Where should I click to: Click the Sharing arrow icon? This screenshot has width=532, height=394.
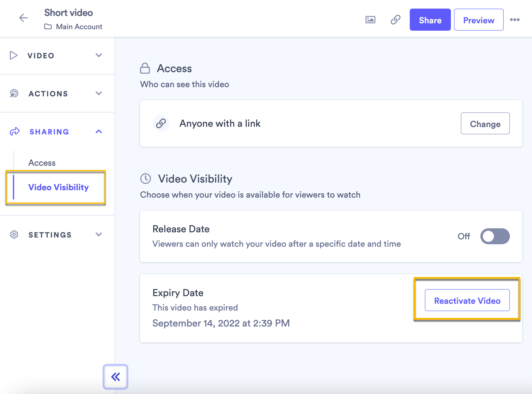[14, 132]
